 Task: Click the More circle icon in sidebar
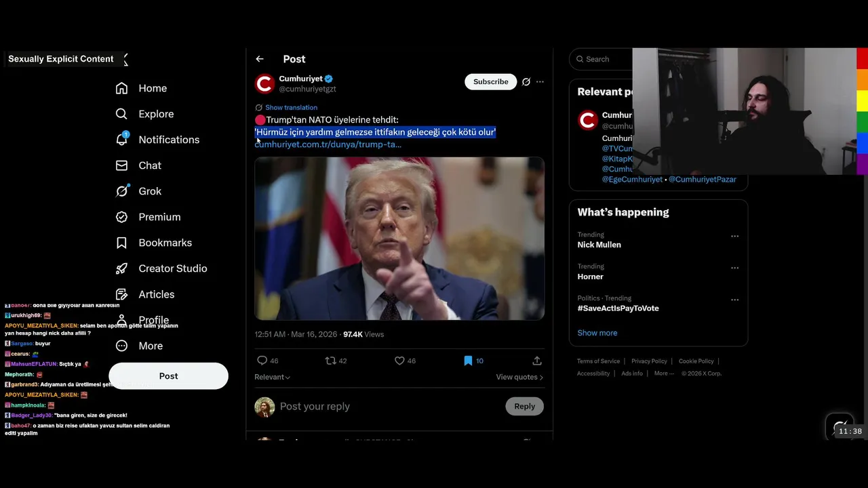point(121,346)
